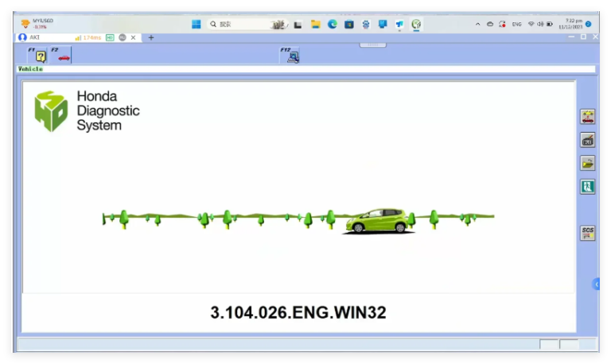
Task: Click the SCS button in the right sidebar
Action: point(588,233)
